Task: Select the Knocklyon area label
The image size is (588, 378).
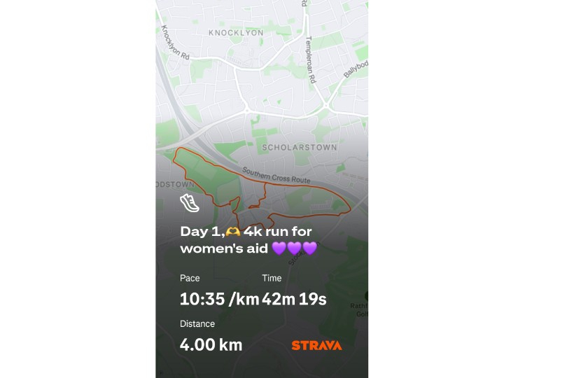Action: [x=236, y=32]
